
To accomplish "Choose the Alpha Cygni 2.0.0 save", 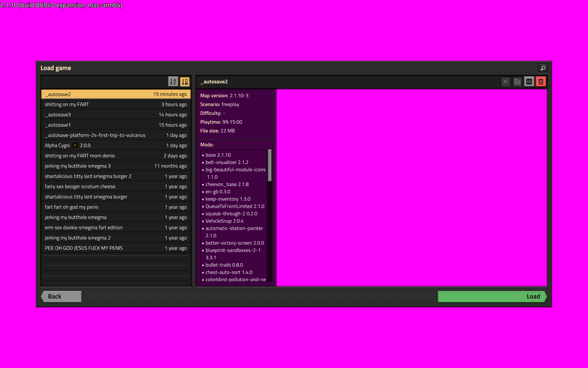I will point(116,145).
